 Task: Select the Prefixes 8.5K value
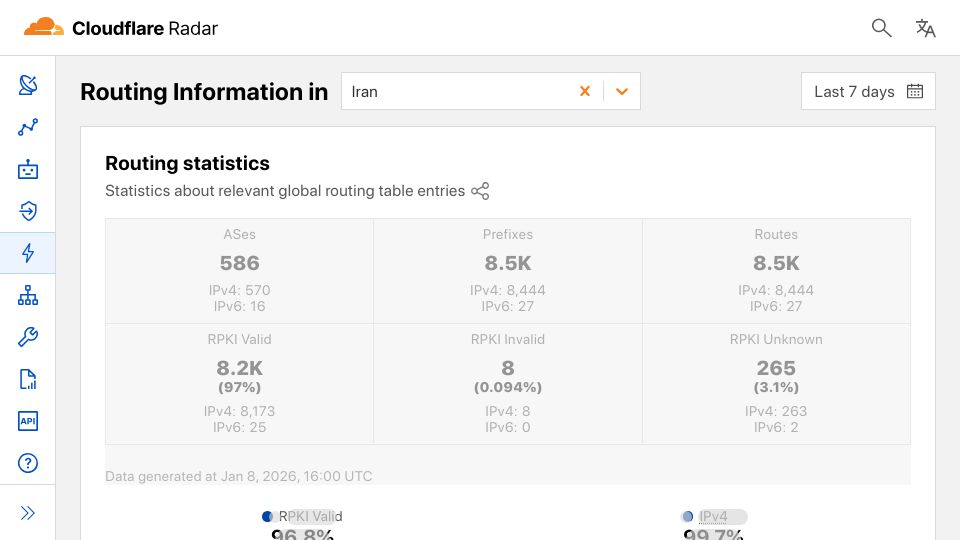pyautogui.click(x=508, y=263)
